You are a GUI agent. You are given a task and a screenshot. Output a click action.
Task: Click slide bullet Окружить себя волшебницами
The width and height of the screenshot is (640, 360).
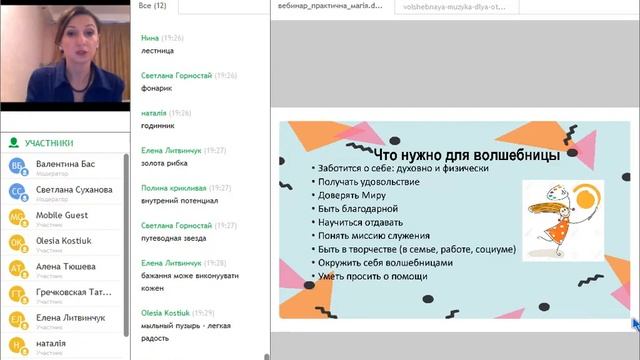tap(385, 263)
